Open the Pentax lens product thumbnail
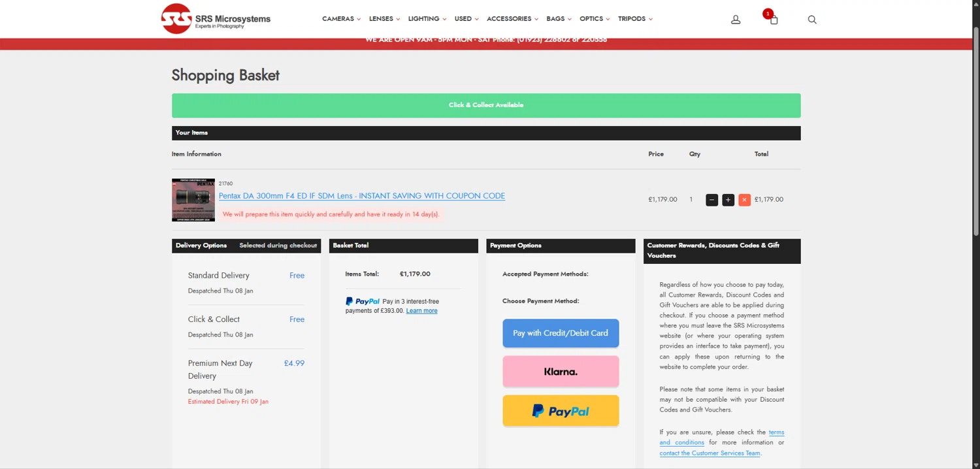 (193, 200)
